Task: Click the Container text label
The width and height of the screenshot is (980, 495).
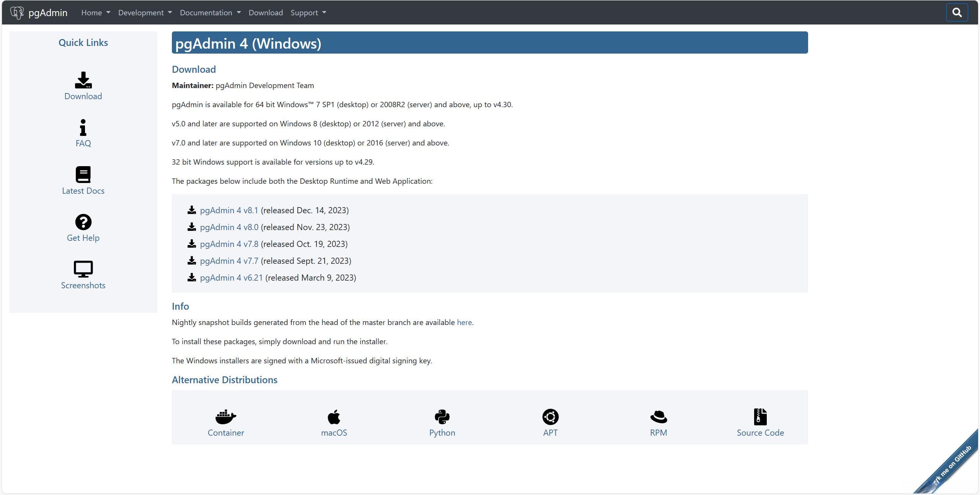Action: point(226,433)
